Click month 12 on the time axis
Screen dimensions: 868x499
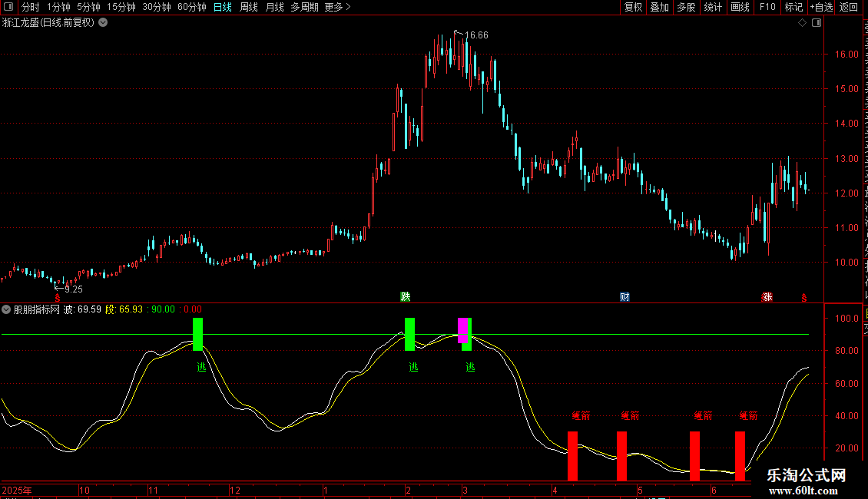pyautogui.click(x=235, y=491)
